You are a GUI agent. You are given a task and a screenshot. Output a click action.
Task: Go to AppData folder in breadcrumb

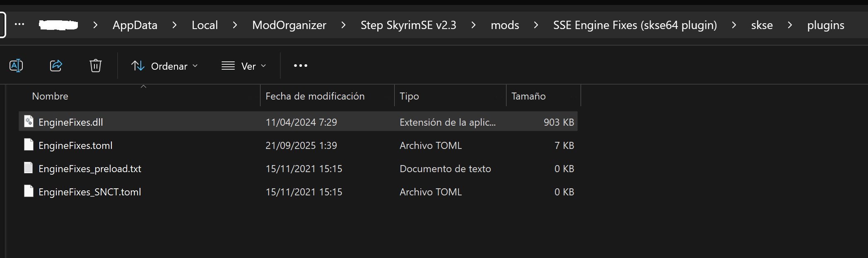135,25
